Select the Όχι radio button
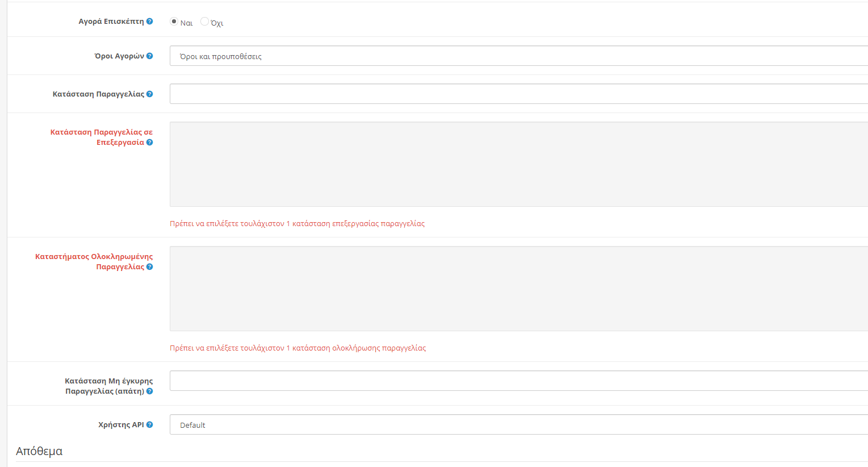 (204, 21)
